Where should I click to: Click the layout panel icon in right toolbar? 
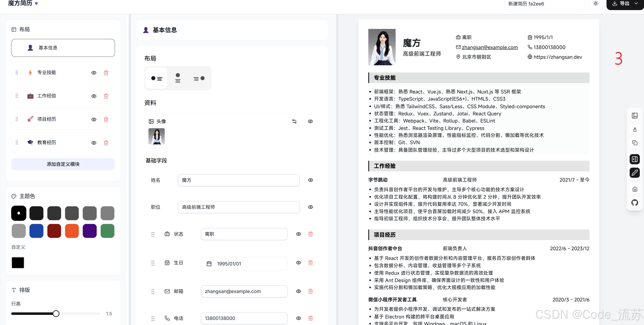[635, 116]
